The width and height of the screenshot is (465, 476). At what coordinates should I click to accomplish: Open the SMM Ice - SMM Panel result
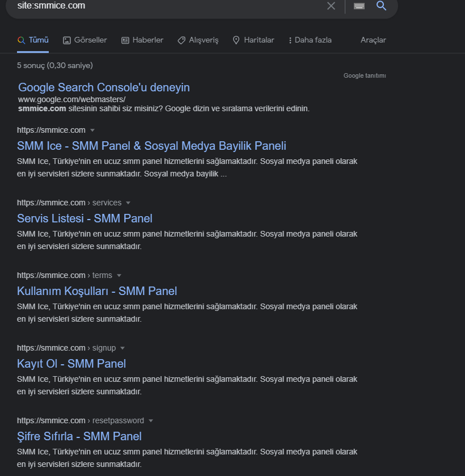[x=151, y=146]
